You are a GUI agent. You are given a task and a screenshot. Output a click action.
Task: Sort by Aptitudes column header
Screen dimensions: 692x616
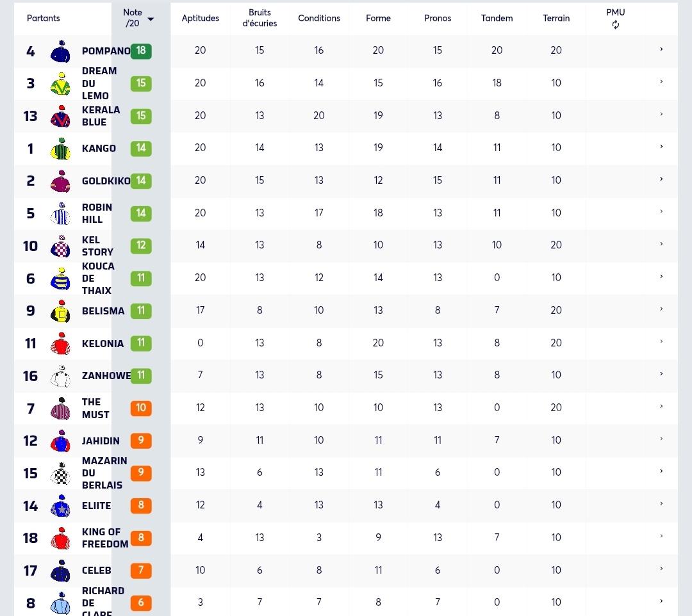coord(201,18)
